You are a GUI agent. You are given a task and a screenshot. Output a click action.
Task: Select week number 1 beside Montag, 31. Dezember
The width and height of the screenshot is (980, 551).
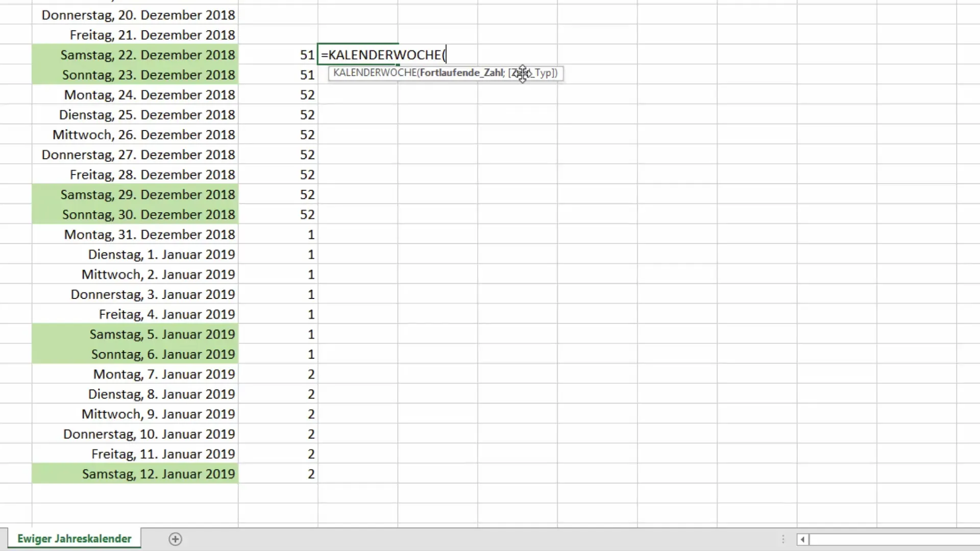click(278, 234)
